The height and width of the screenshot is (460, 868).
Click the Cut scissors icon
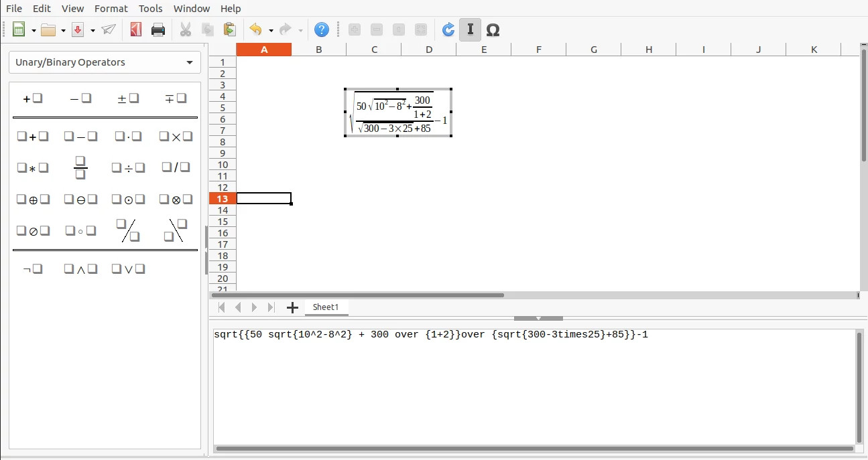click(186, 29)
